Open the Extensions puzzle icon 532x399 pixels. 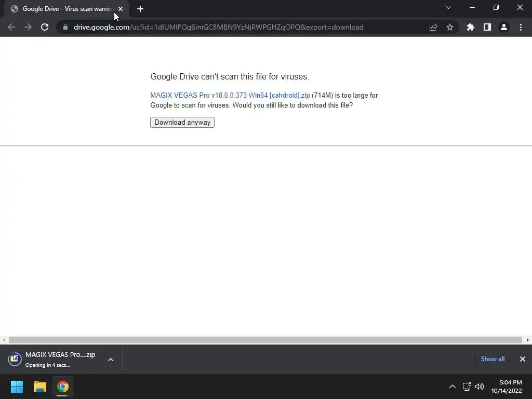470,27
